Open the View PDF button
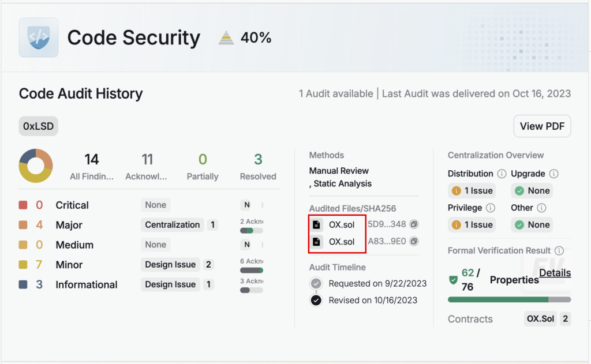This screenshot has width=591, height=364. 542,126
